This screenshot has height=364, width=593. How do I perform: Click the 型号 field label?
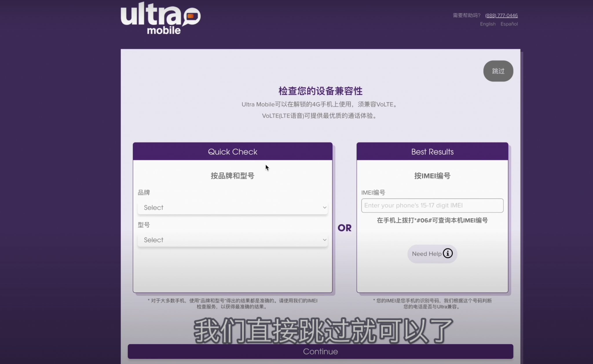click(x=144, y=225)
